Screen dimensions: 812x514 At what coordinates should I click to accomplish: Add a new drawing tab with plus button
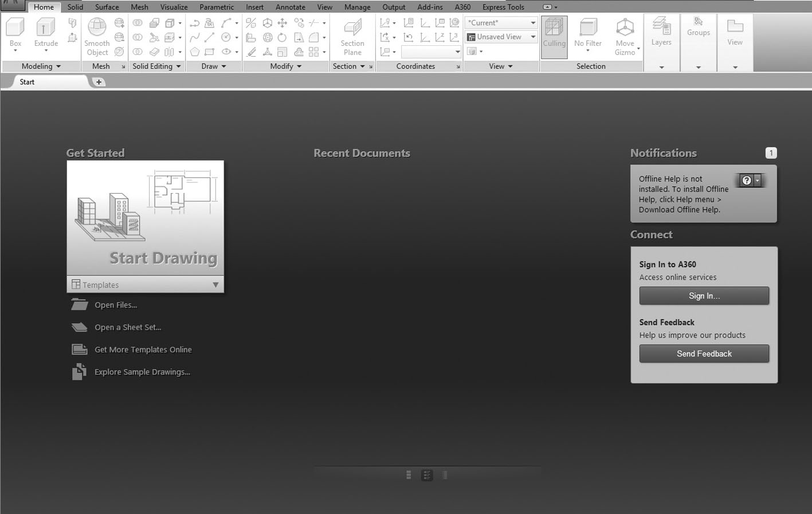[99, 82]
